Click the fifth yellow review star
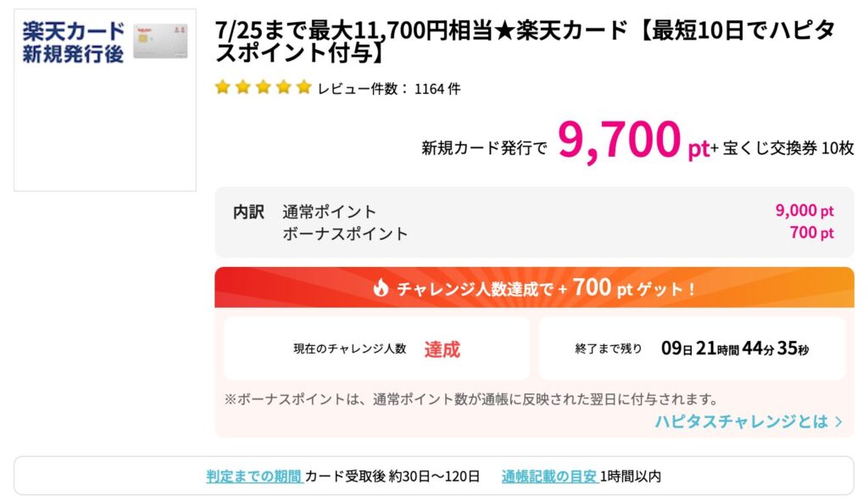The width and height of the screenshot is (868, 501). coord(304,87)
